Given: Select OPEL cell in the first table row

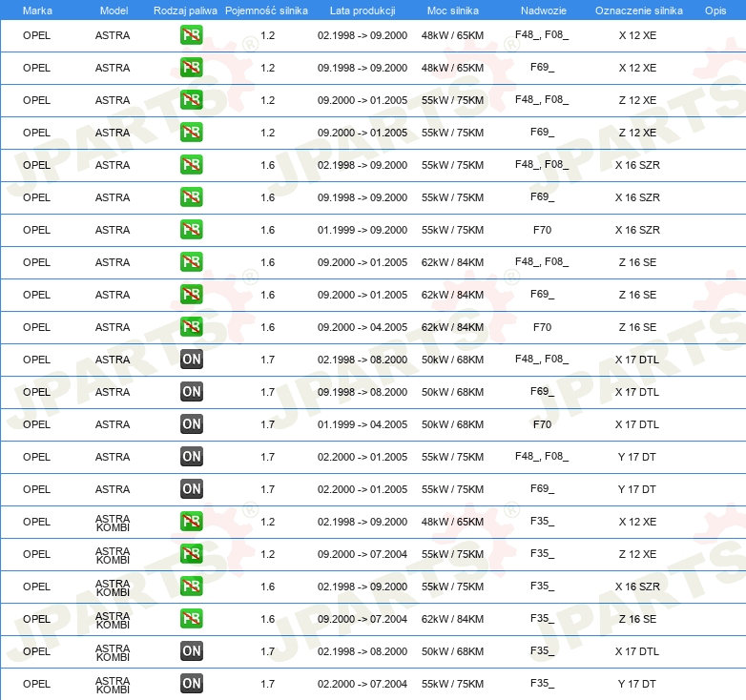Looking at the screenshot, I should pos(36,35).
